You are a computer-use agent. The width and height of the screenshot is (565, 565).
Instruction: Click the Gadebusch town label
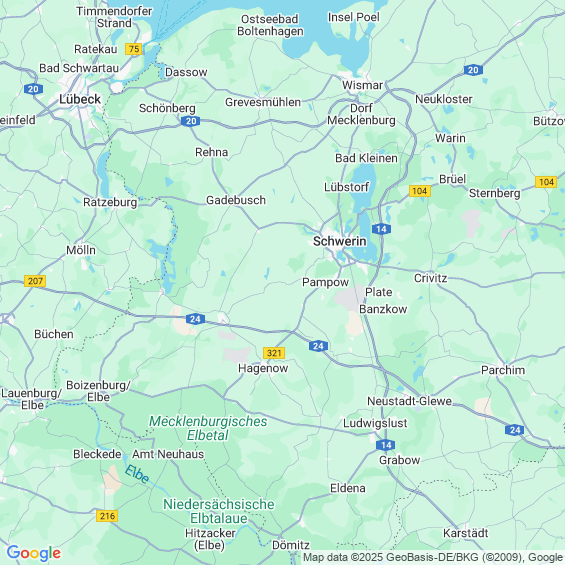[236, 200]
